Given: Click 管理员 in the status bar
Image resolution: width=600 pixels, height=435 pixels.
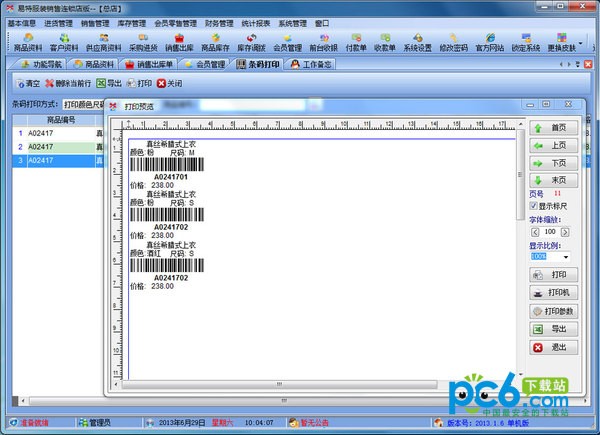Looking at the screenshot, I should click(x=95, y=422).
